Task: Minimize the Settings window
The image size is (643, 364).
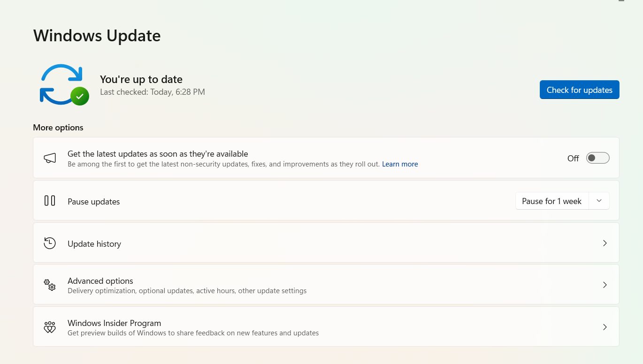Action: pos(621,1)
